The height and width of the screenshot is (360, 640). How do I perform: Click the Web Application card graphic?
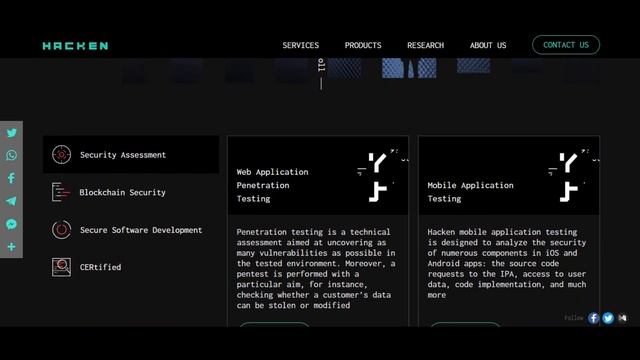(x=382, y=176)
